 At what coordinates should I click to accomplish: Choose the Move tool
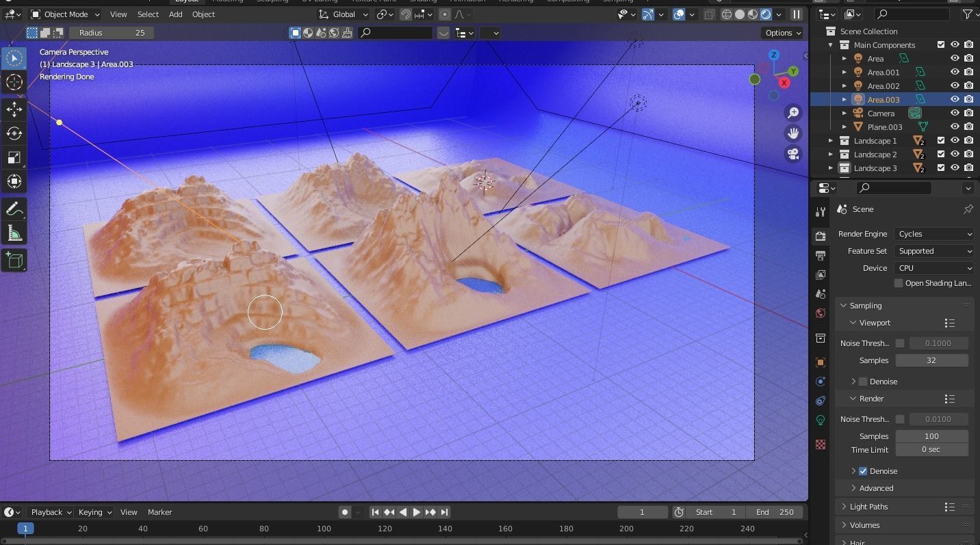14,109
